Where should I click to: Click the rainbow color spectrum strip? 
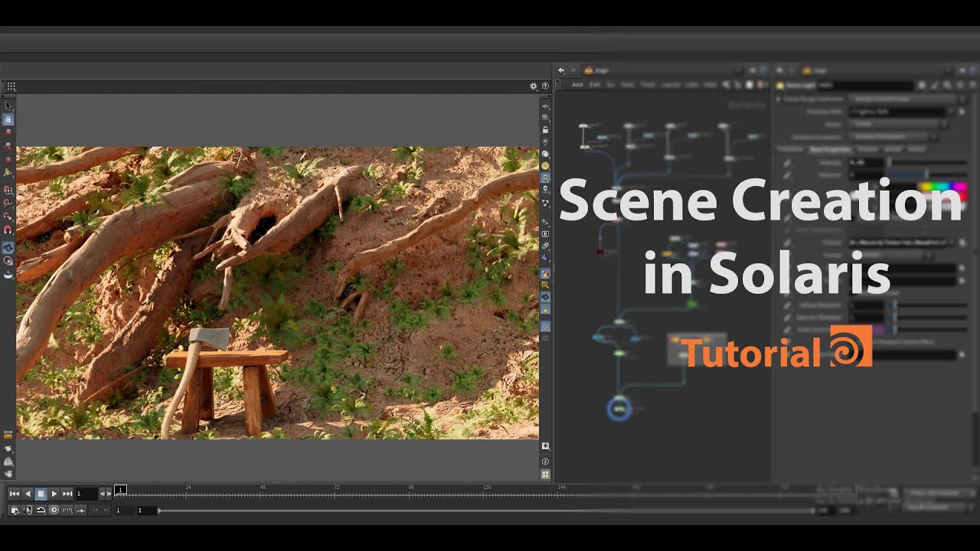click(x=942, y=187)
